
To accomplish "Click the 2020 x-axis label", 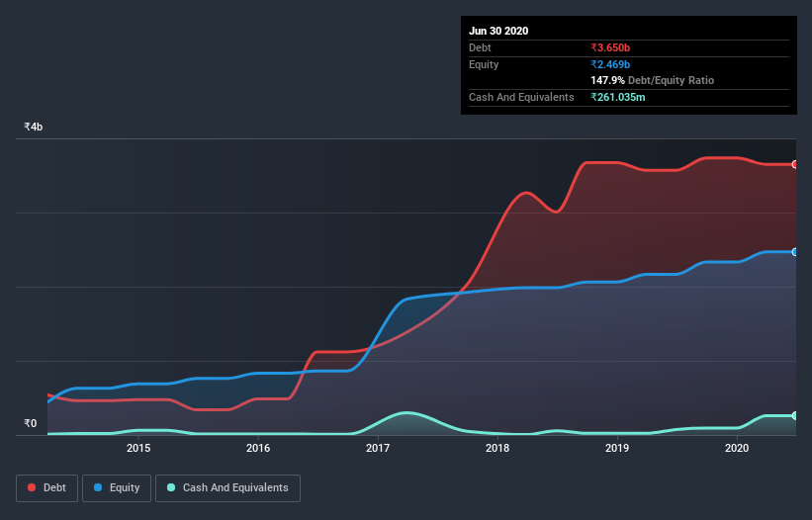I will 737,448.
